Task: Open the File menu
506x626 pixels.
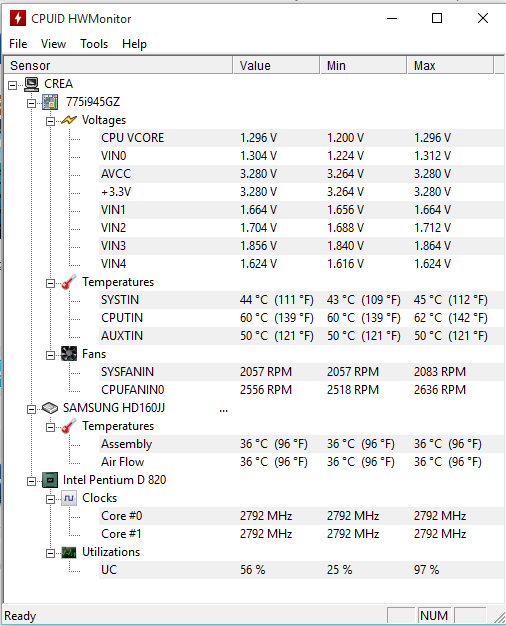Action: [18, 44]
